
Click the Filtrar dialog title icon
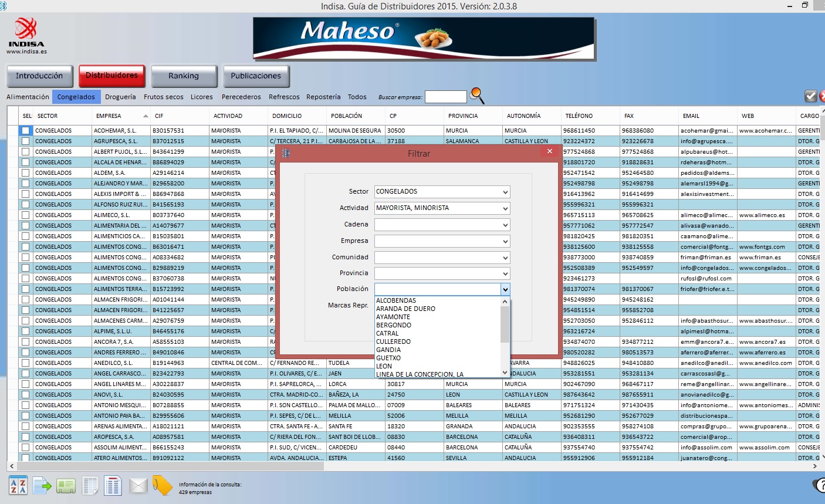click(286, 153)
